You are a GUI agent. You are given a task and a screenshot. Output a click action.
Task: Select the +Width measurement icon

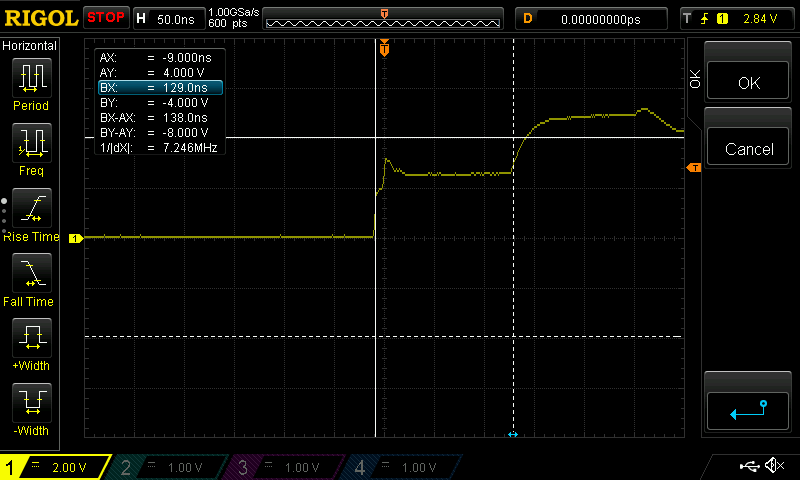click(x=31, y=343)
